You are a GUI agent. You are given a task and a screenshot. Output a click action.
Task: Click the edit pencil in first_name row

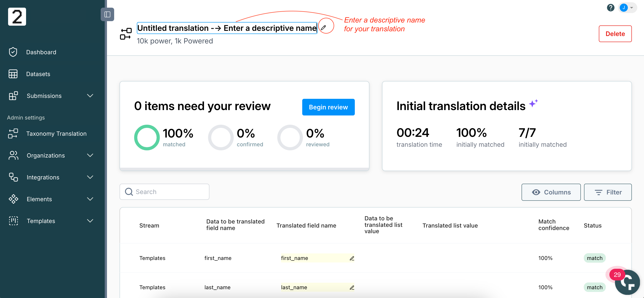point(352,258)
